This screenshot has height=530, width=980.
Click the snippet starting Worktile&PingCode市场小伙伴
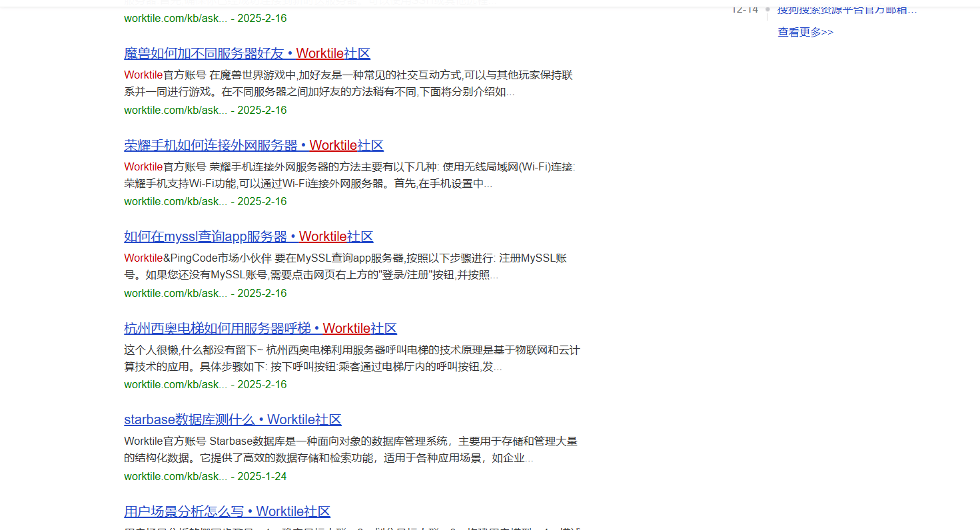click(346, 266)
